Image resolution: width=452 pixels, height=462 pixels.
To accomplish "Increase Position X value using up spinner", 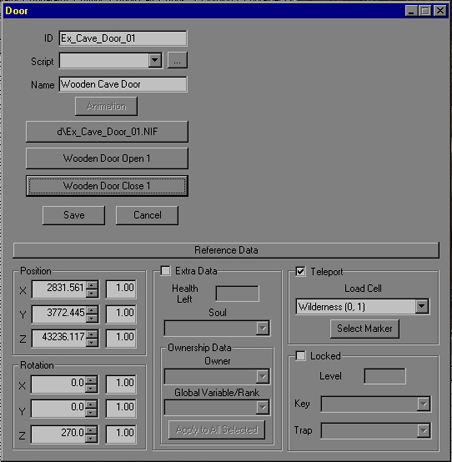I will (x=92, y=285).
